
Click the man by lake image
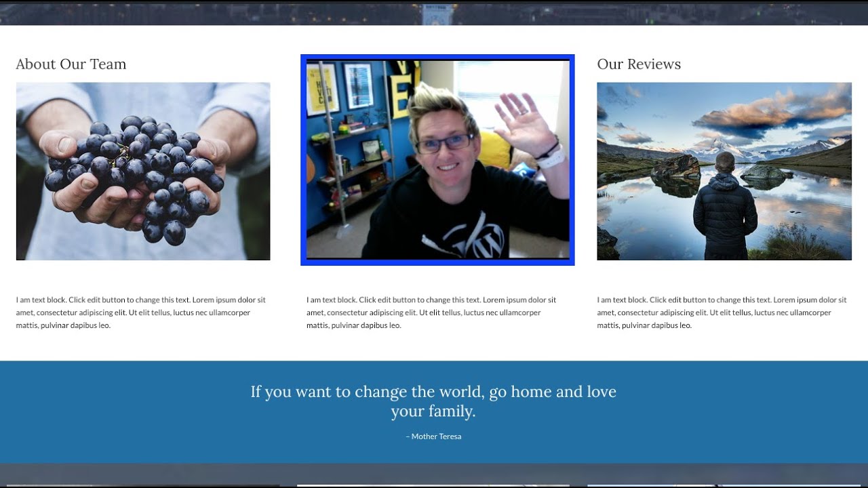(724, 171)
